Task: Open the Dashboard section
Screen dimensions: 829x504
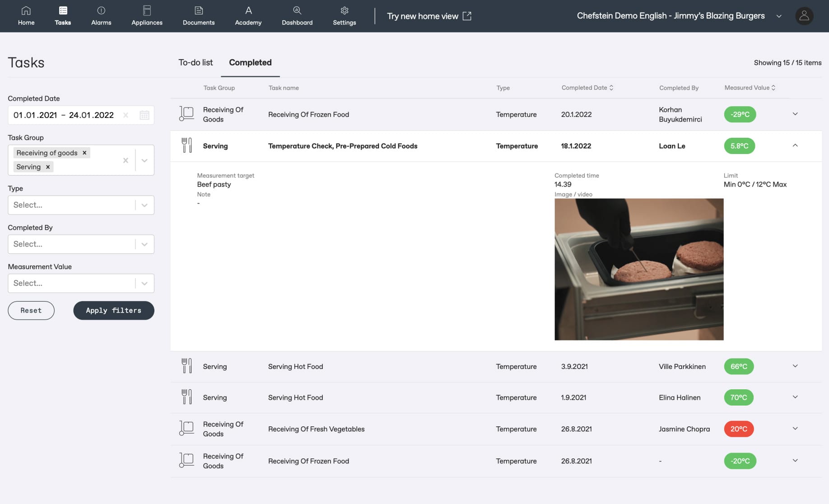Action: coord(297,16)
